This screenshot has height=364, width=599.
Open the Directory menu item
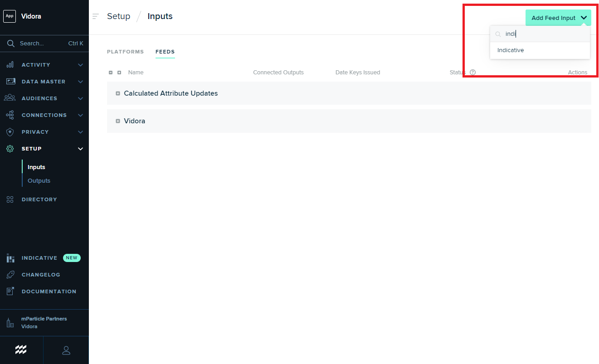pos(39,199)
